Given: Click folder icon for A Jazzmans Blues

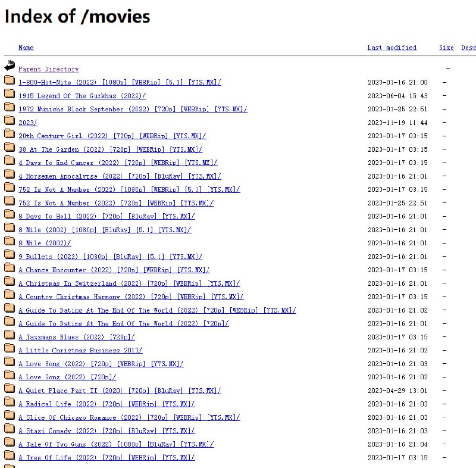Looking at the screenshot, I should point(9,336).
